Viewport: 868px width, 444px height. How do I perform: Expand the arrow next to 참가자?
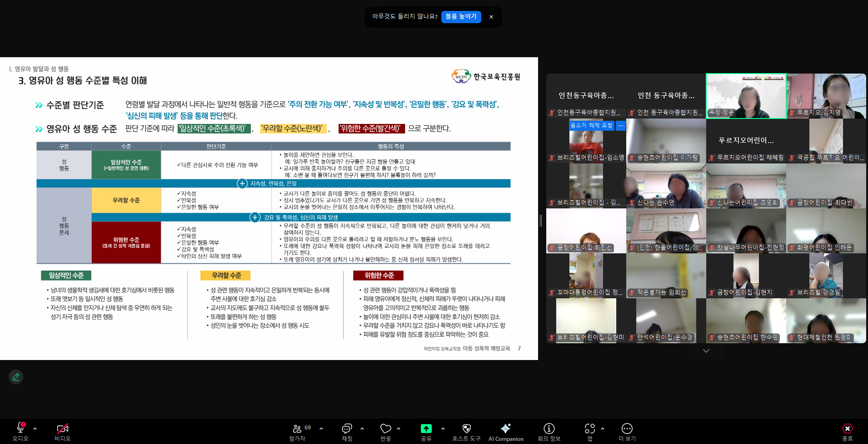click(x=321, y=429)
